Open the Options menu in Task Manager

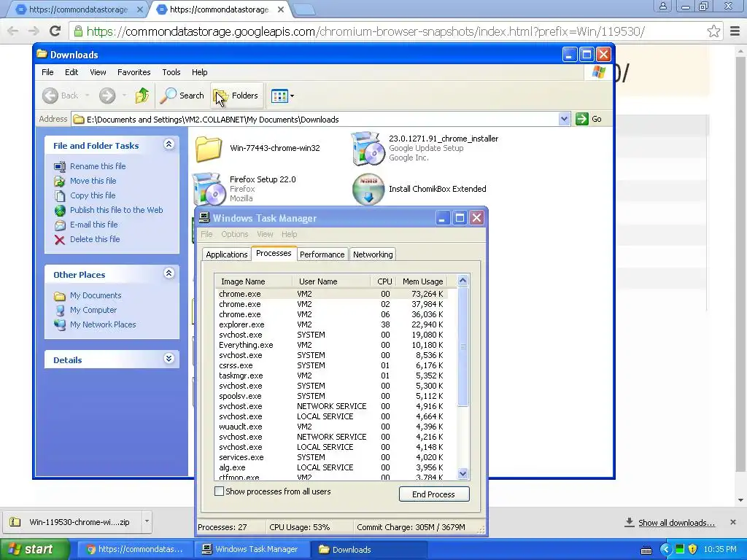pos(234,234)
